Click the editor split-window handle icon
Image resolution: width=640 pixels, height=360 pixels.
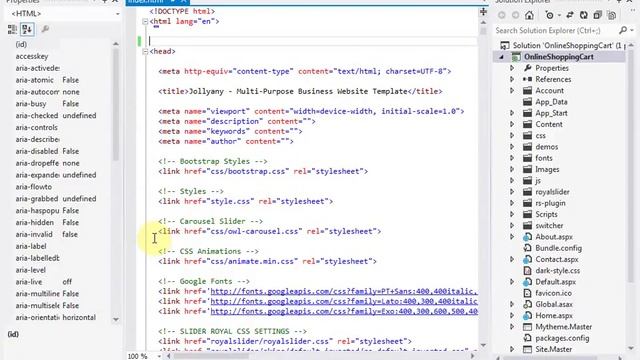(x=483, y=12)
